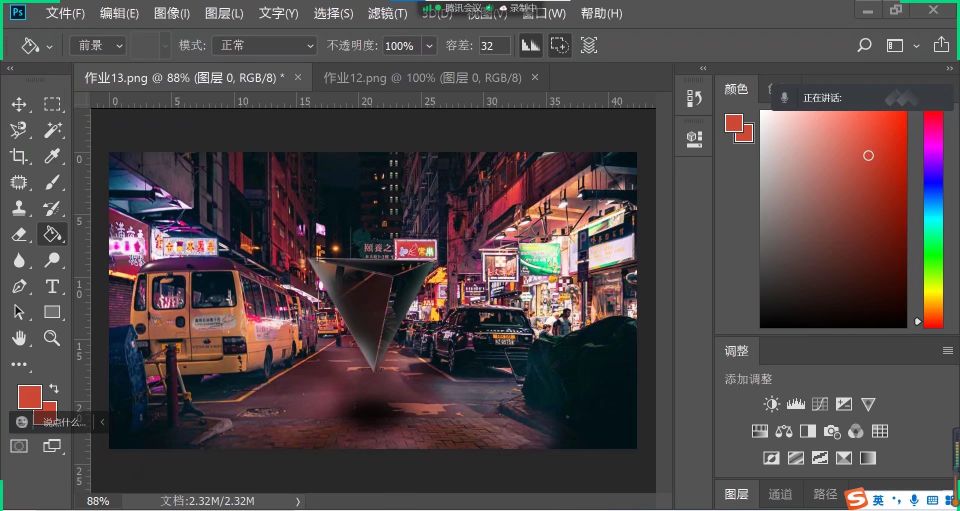This screenshot has width=960, height=511.
Task: Choose the Horizontal Type tool
Action: [x=52, y=286]
